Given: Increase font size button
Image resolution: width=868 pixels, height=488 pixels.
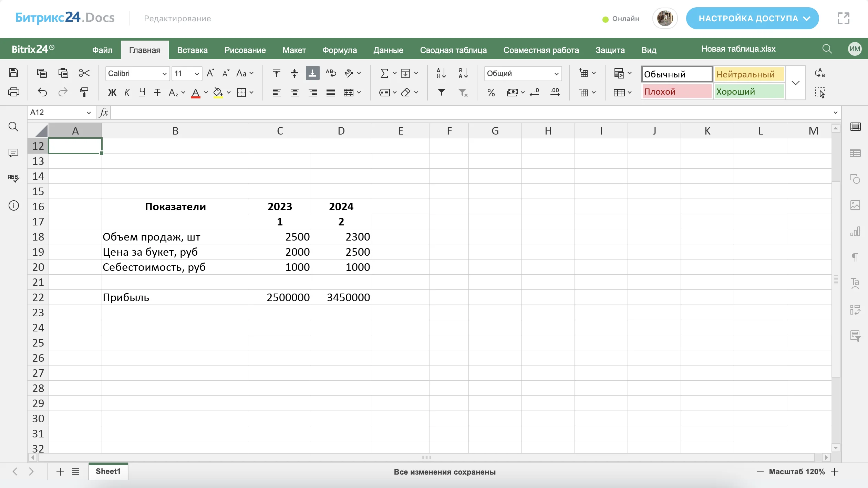Looking at the screenshot, I should click(210, 73).
